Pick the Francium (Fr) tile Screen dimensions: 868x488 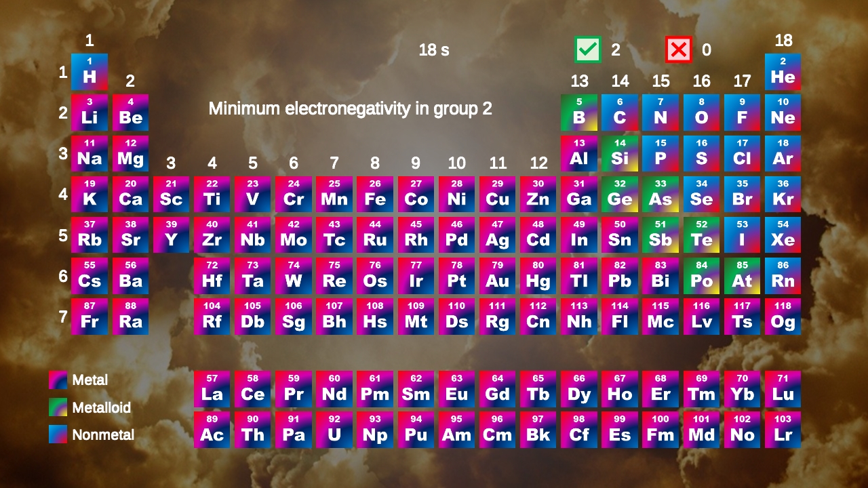click(x=90, y=317)
